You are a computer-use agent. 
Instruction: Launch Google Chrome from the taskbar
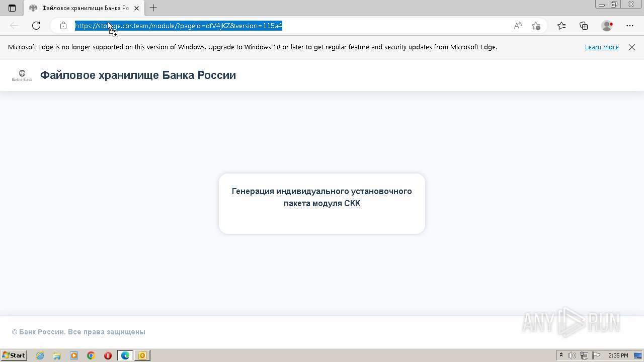[x=91, y=355]
